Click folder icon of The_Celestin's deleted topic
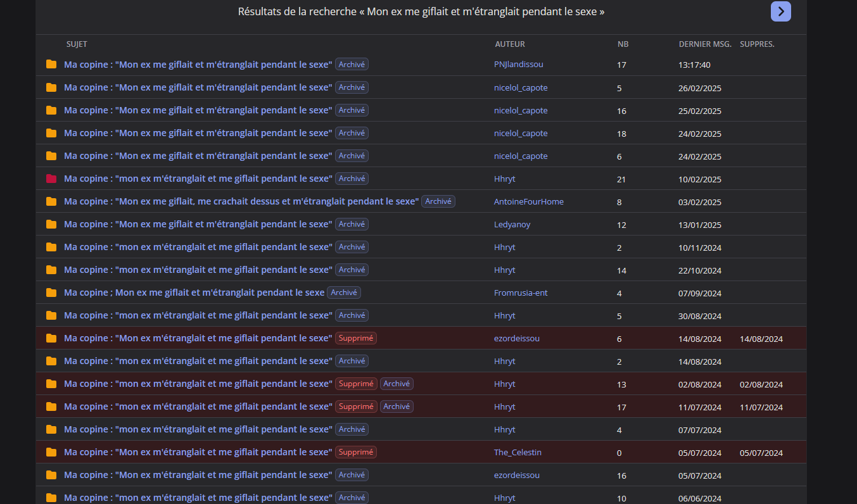This screenshot has height=504, width=857. (51, 452)
